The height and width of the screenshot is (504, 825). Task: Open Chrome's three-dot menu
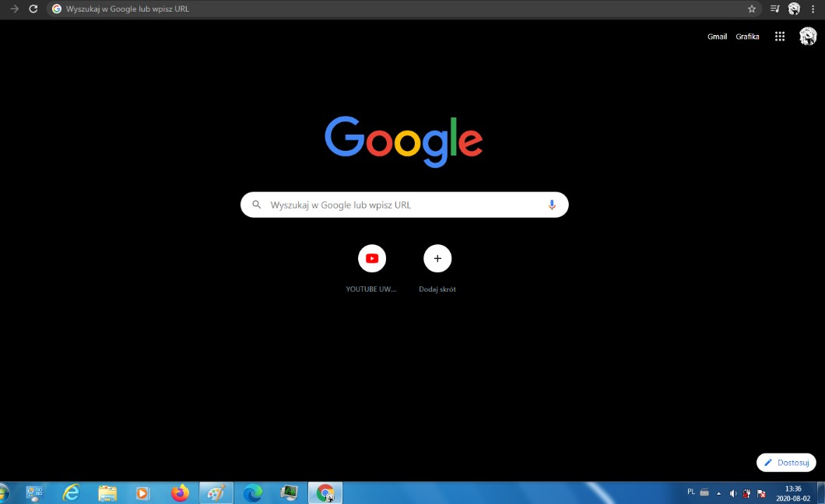click(813, 9)
